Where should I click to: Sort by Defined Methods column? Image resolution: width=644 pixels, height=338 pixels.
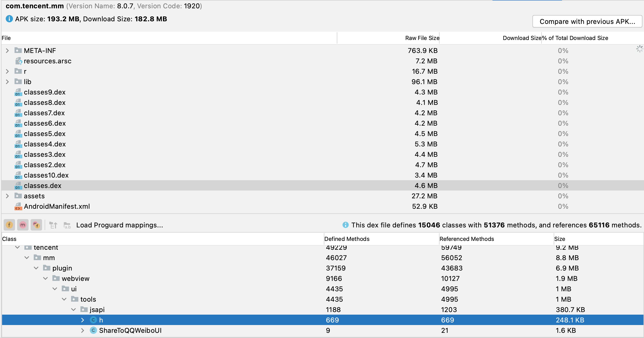click(381, 239)
